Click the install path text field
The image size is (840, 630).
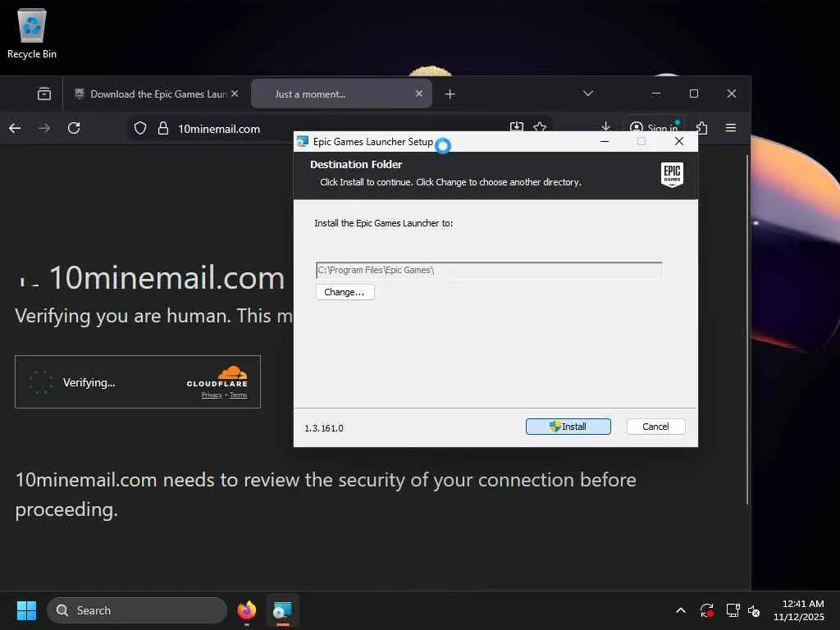pos(489,270)
